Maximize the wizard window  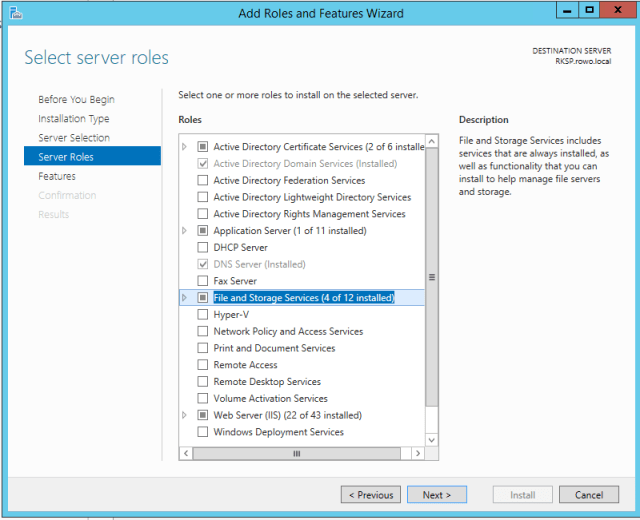pos(589,11)
